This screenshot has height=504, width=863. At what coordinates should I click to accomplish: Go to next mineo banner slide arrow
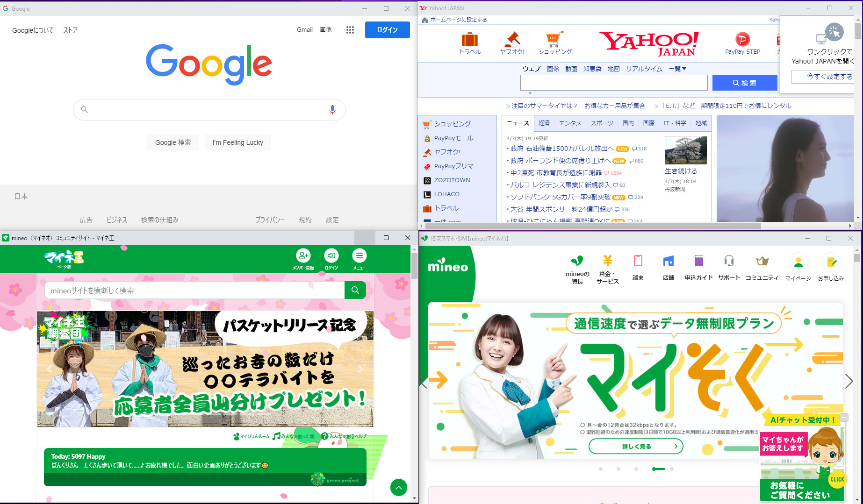point(849,381)
